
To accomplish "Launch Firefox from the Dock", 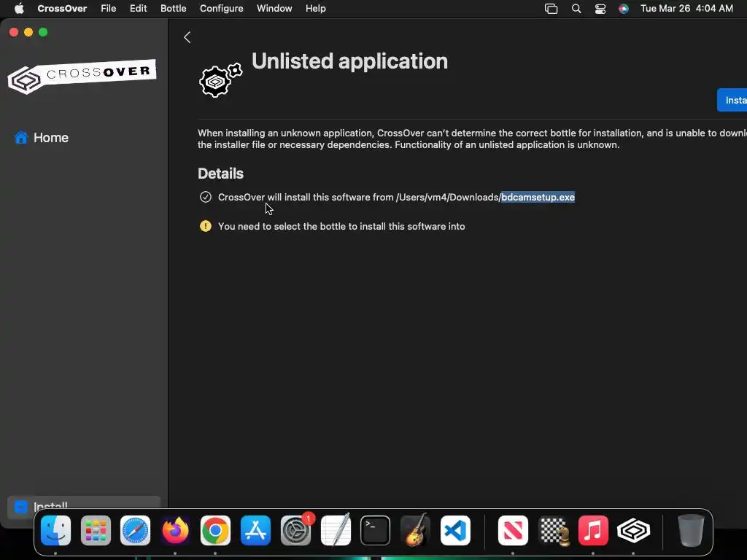I will coord(175,531).
